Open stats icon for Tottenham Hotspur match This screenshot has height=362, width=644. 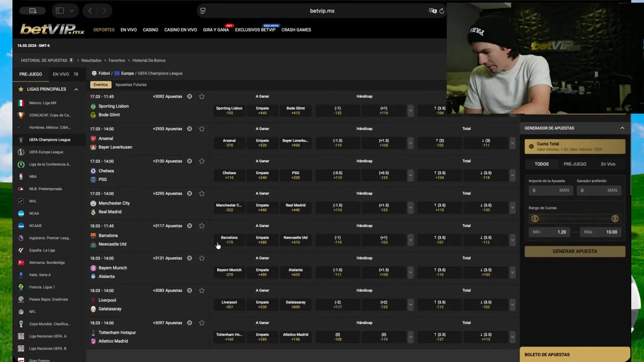(190, 323)
